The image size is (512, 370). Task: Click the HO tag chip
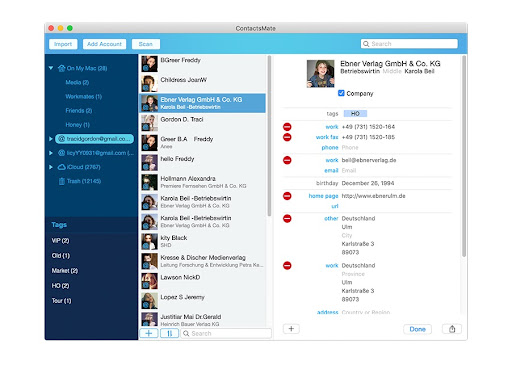pyautogui.click(x=355, y=114)
